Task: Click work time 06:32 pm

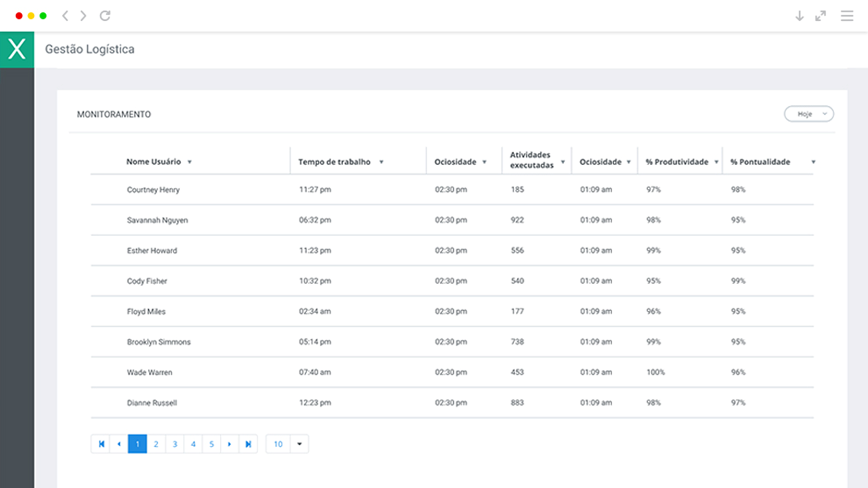Action: (x=315, y=220)
